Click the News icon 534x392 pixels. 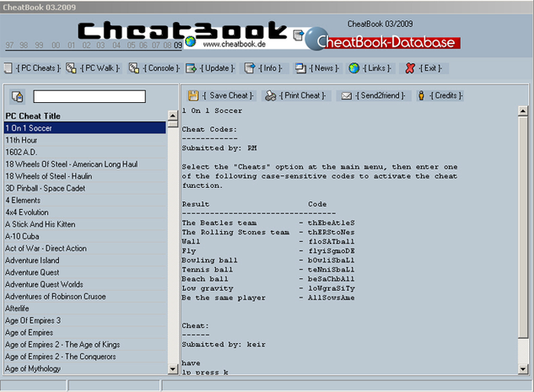[x=301, y=68]
